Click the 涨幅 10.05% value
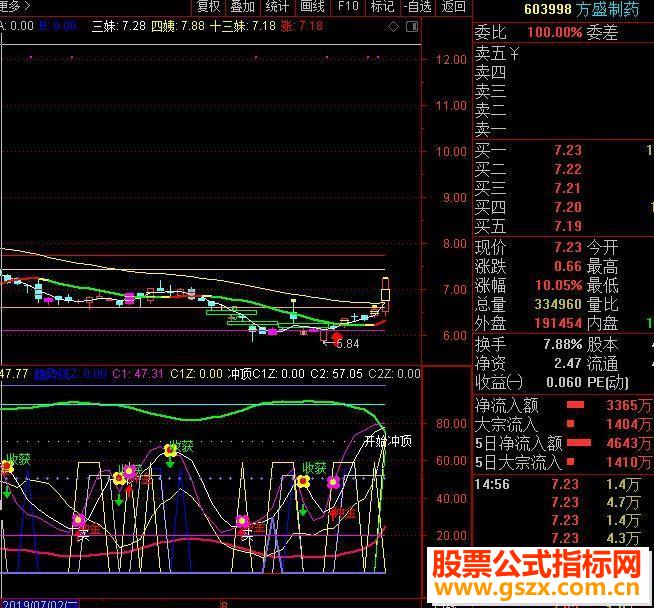The height and width of the screenshot is (608, 654). point(558,285)
